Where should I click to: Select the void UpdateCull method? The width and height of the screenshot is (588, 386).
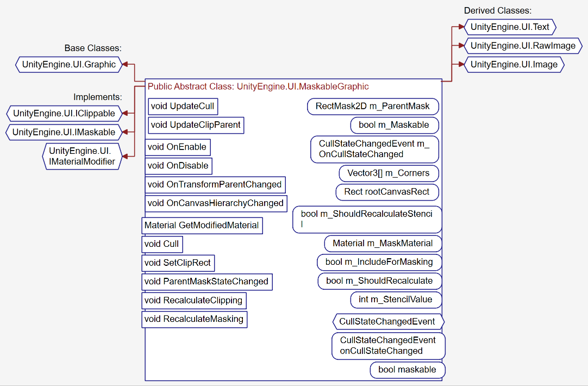[x=183, y=107]
